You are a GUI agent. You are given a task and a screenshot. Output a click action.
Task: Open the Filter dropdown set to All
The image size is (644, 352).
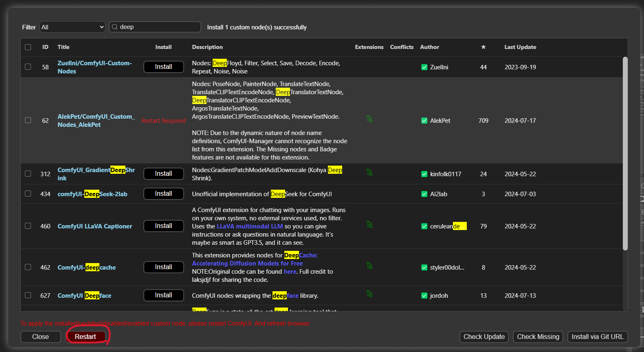click(73, 27)
